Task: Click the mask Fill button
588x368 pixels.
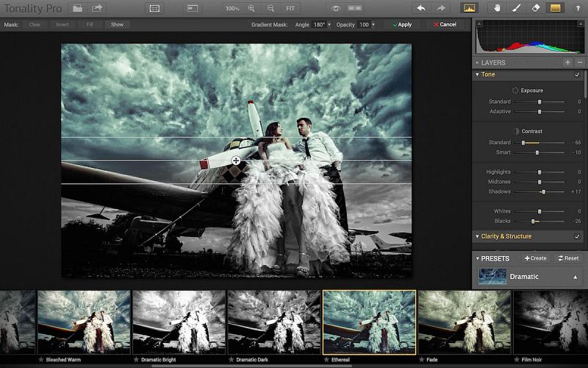Action: click(90, 24)
